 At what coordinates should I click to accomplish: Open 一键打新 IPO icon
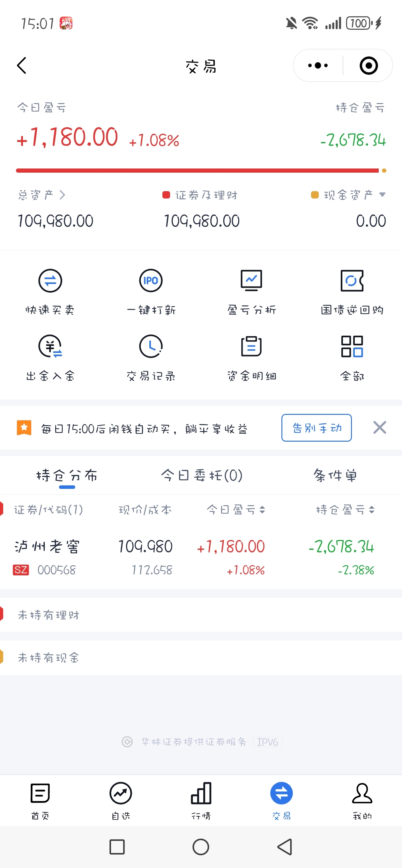[x=151, y=281]
